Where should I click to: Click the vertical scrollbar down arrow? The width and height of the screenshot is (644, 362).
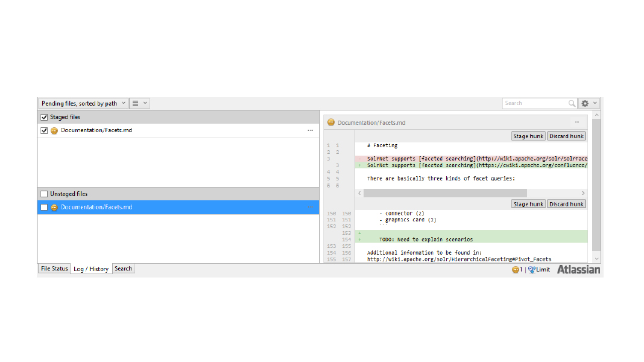point(596,259)
